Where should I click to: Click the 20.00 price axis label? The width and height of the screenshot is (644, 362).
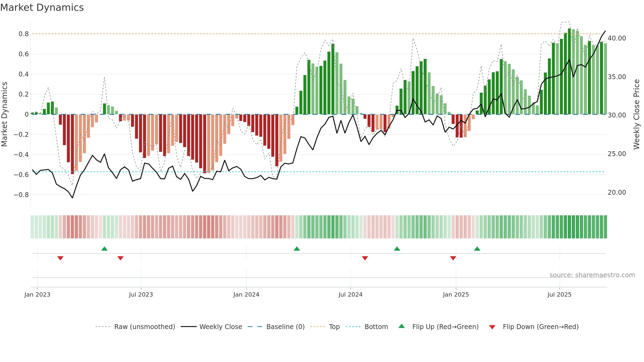pyautogui.click(x=617, y=193)
